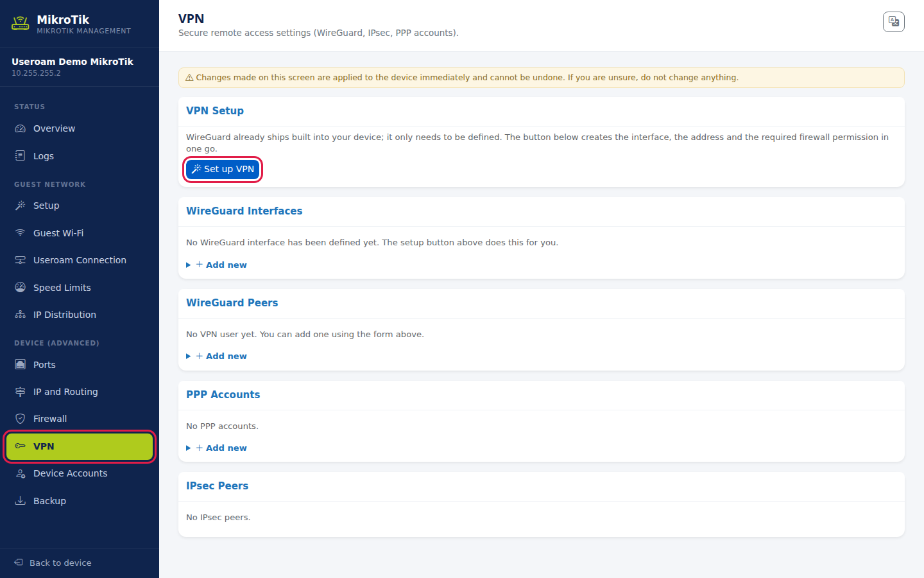This screenshot has height=578, width=924.
Task: Click the Device Accounts user icon
Action: click(21, 473)
